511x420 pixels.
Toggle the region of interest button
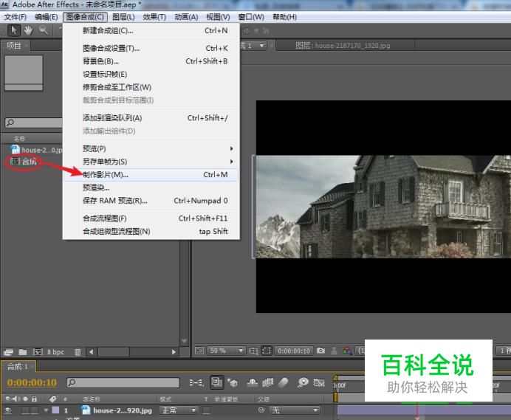(x=267, y=351)
